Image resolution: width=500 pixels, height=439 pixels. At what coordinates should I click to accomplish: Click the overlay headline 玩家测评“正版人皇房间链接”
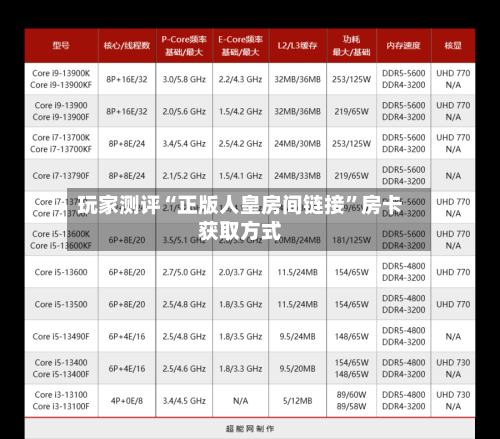[x=217, y=204]
